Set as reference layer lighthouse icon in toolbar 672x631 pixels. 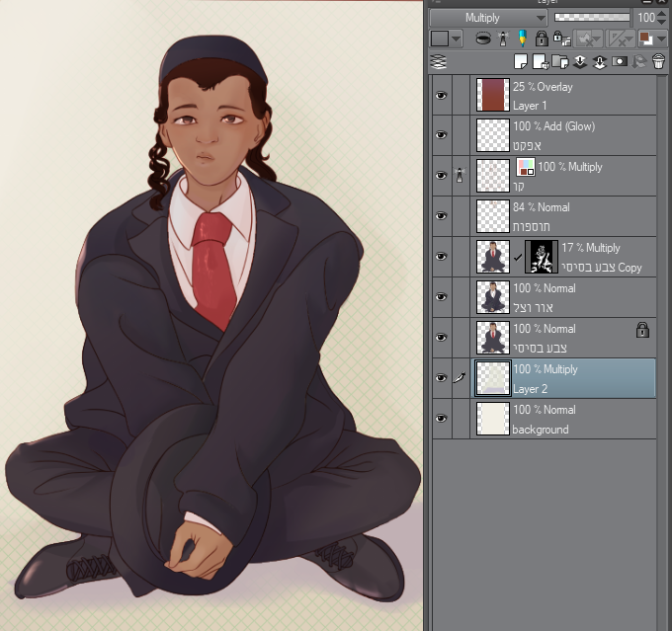coord(503,39)
